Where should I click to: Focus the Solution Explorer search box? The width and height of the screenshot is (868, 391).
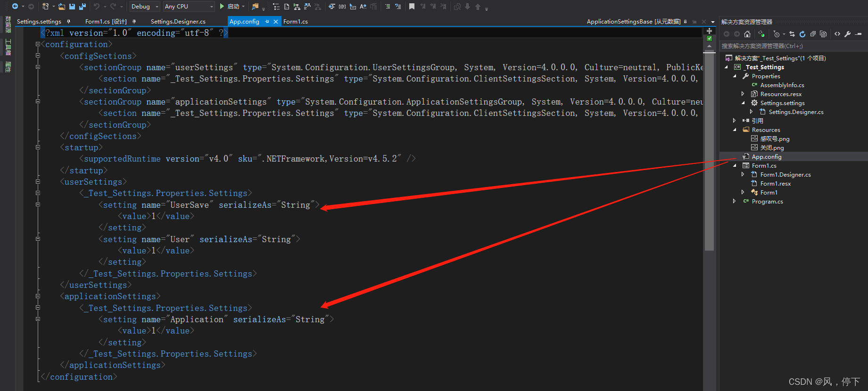coord(794,46)
